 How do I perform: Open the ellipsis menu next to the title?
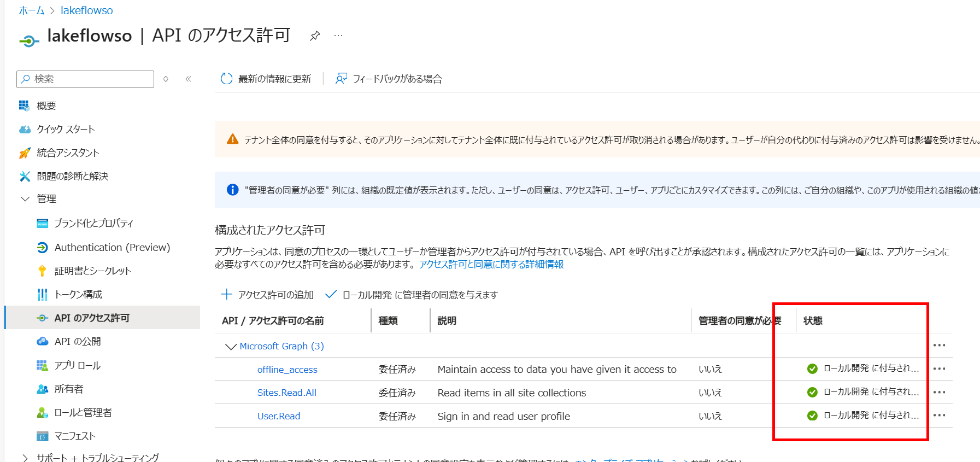click(x=338, y=36)
